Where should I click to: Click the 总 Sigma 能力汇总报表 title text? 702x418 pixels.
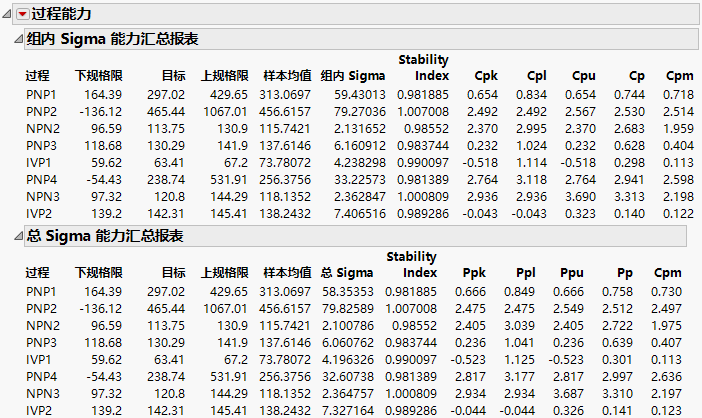coord(105,236)
